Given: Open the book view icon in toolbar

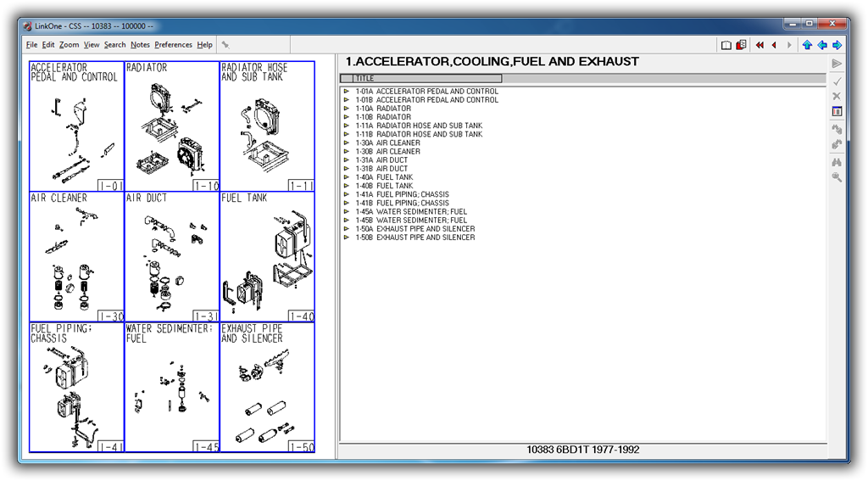Looking at the screenshot, I should pos(726,46).
